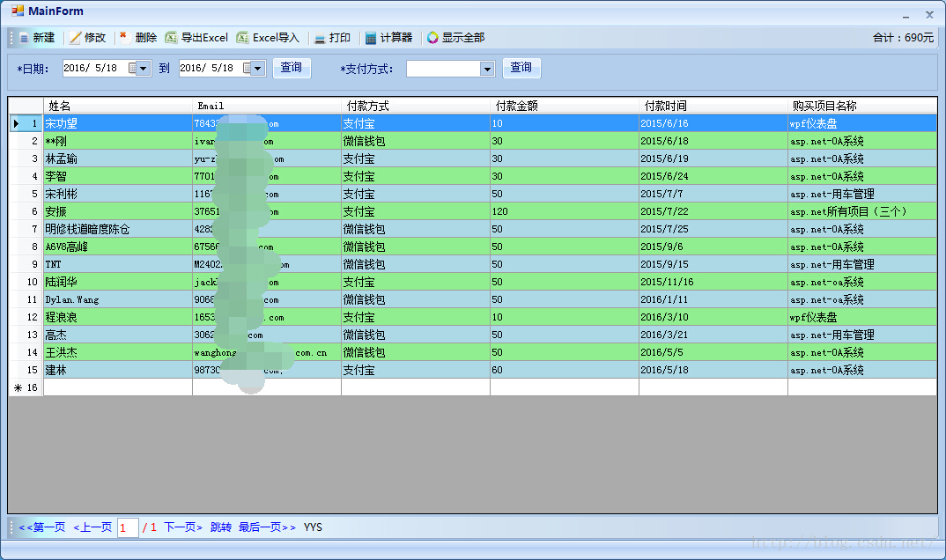Select name cell A6V8高峰

[118, 247]
